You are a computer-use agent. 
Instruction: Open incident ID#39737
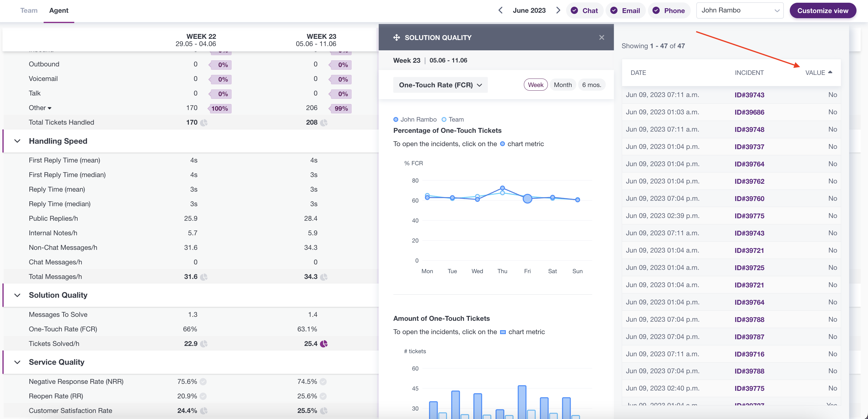(749, 147)
